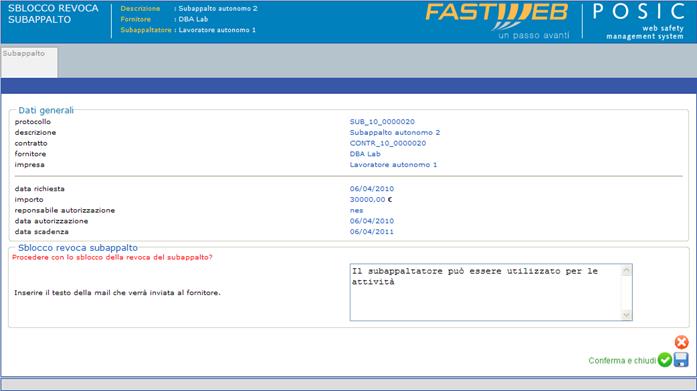Screen dimensions: 697x391
Task: Click the SBLOCCO REVOCA SUBAPPALTO page title
Action: pyautogui.click(x=53, y=14)
